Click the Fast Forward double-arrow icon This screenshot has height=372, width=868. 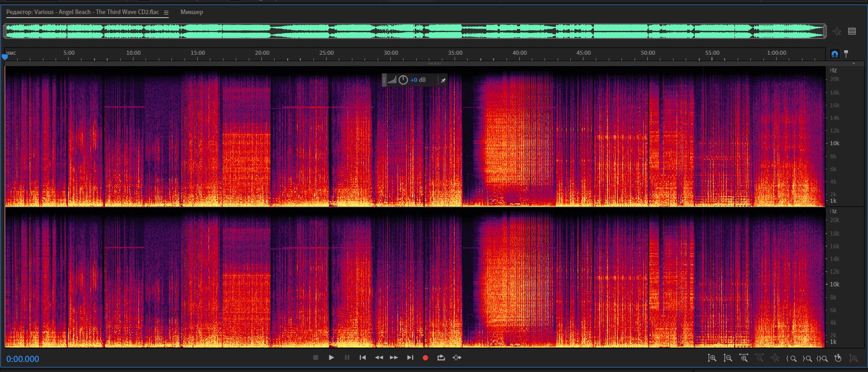[x=394, y=358]
